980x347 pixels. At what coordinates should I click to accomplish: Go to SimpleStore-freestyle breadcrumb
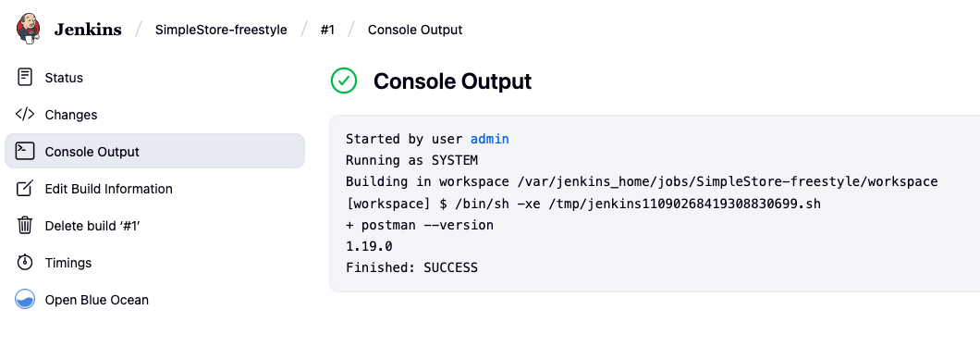221,30
